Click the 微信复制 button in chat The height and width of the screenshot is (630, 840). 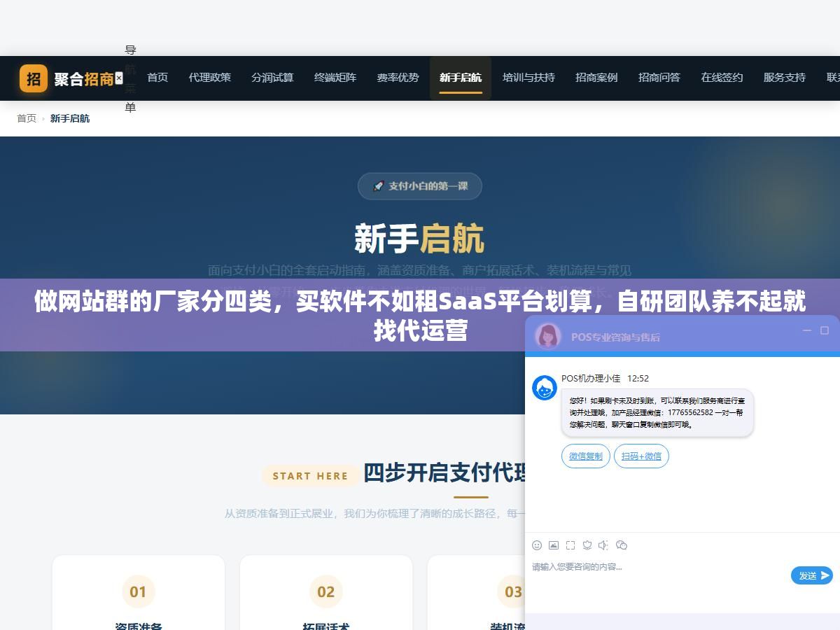(586, 456)
